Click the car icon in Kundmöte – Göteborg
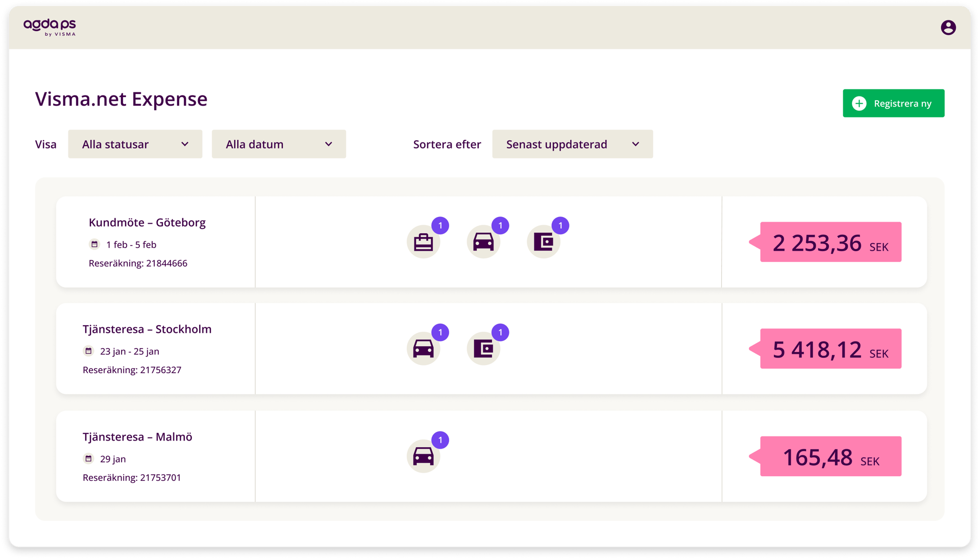Screen dimensions: 980x559 (483, 242)
